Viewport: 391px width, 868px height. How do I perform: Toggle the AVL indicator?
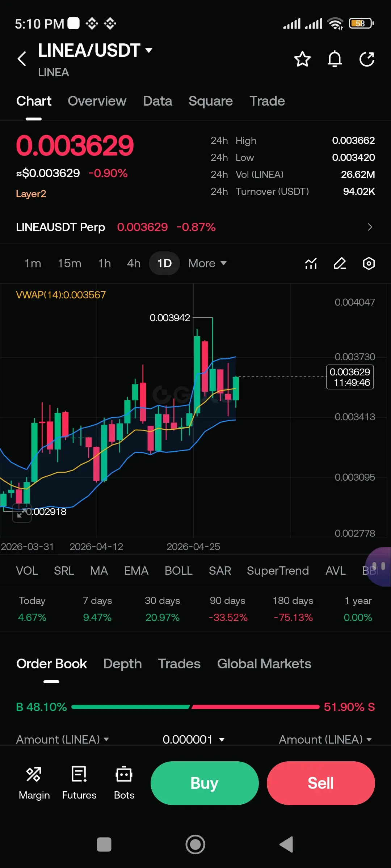coord(335,571)
